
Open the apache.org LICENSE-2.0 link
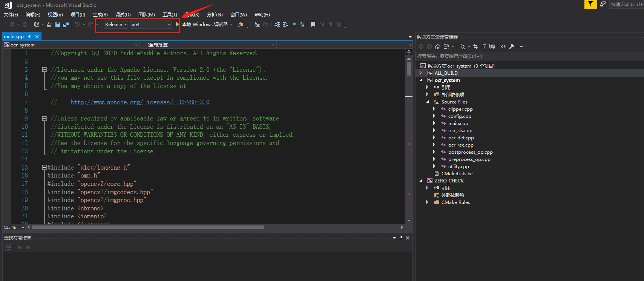coord(140,102)
